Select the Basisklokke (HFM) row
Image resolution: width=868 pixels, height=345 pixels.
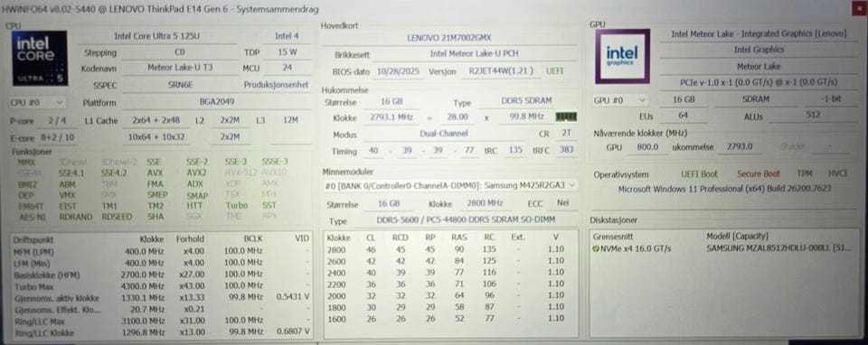coord(161,274)
